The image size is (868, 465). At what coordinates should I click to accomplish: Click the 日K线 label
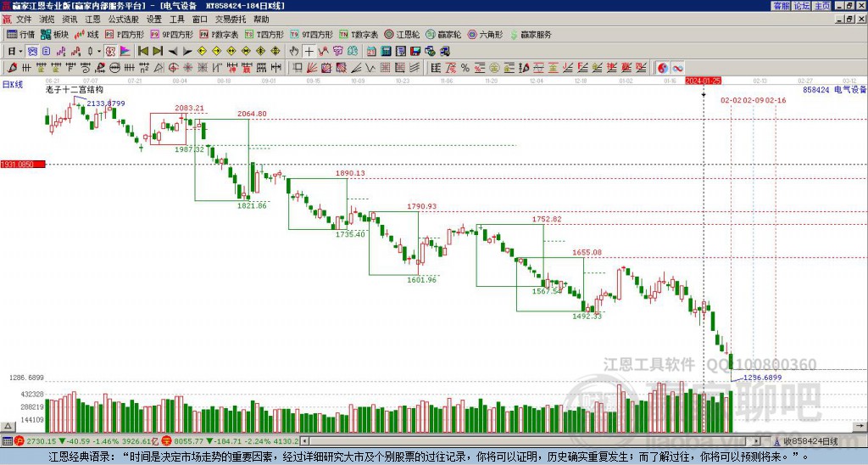[x=13, y=85]
